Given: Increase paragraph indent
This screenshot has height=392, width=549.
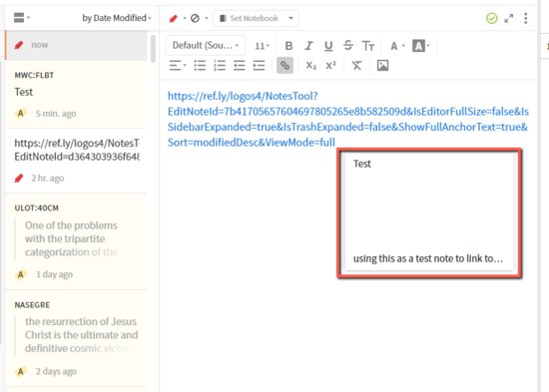Looking at the screenshot, I should coord(259,66).
